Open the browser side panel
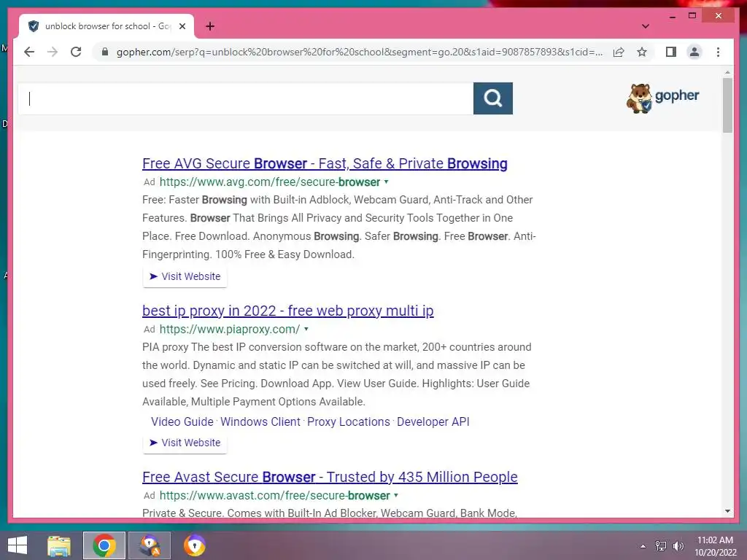The height and width of the screenshot is (560, 747). coord(671,52)
